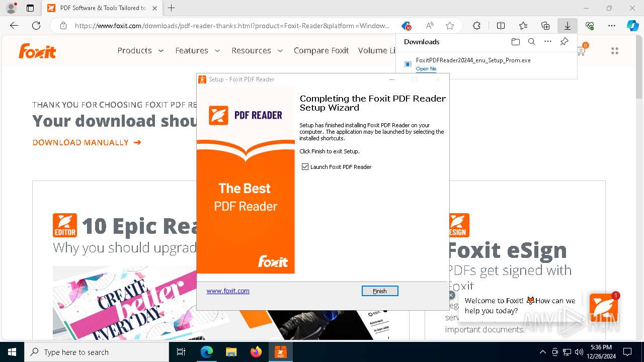Image resolution: width=644 pixels, height=362 pixels.
Task: Open Copilot icon in Edge
Action: (x=633, y=26)
